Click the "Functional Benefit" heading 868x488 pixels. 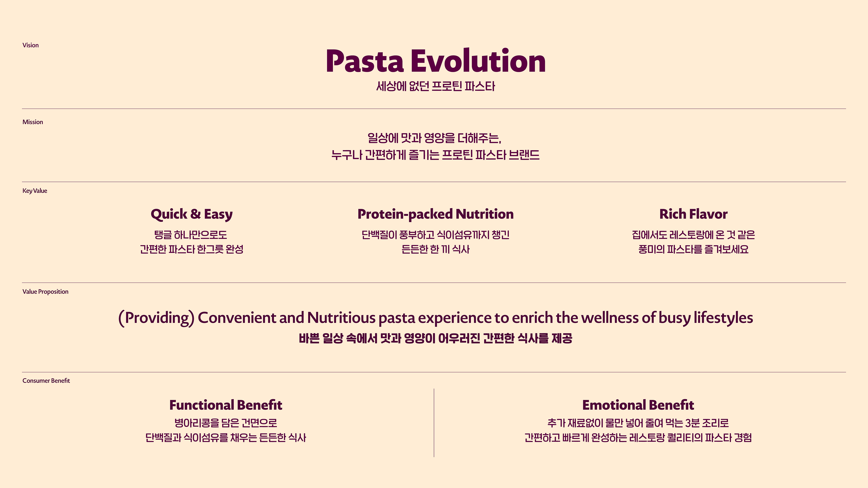click(x=226, y=405)
